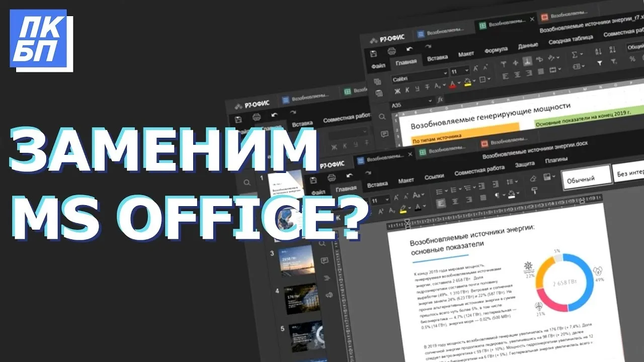The image size is (644, 362).
Task: Select the Обычный paragraph style
Action: pos(586,178)
